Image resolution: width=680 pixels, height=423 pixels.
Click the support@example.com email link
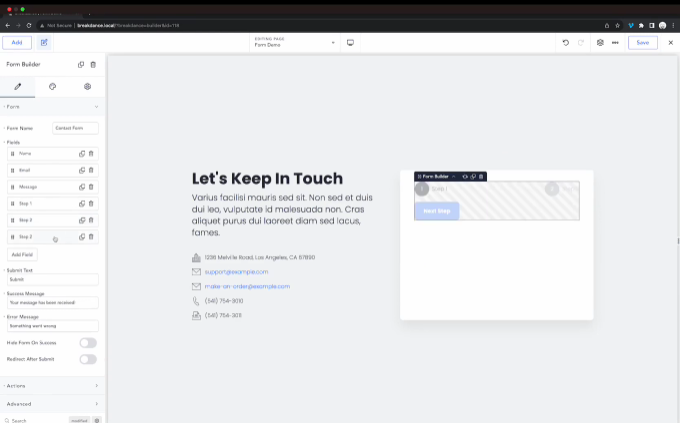click(x=236, y=272)
